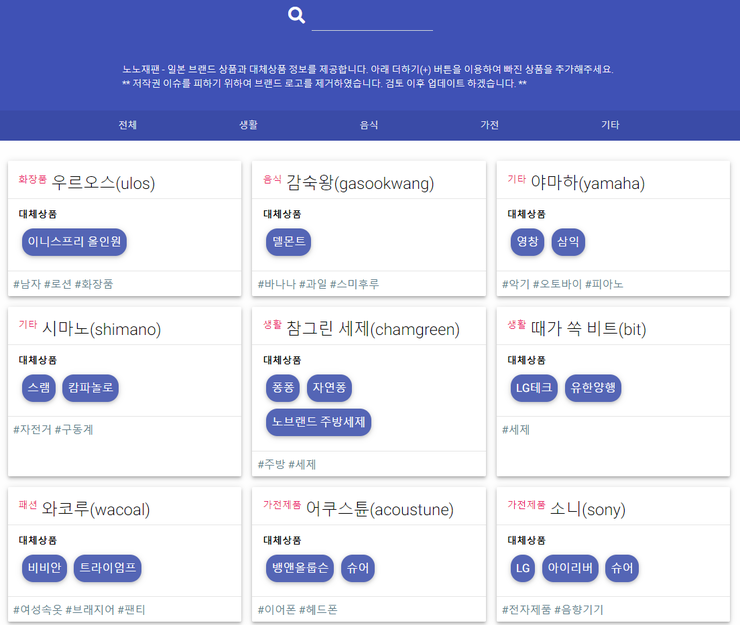This screenshot has width=740, height=625.
Task: Click the #세제 hashtag on 비트 card
Action: point(516,429)
